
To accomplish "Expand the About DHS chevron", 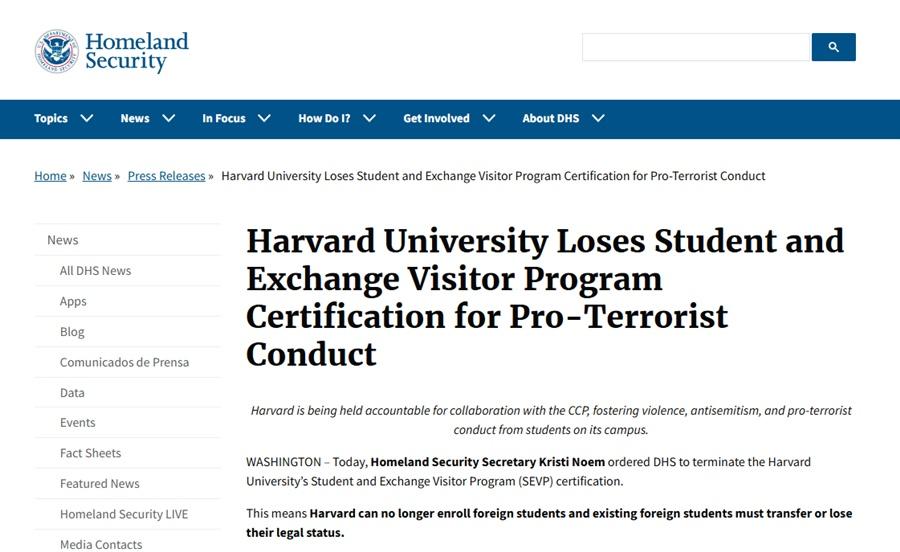I will pos(598,118).
